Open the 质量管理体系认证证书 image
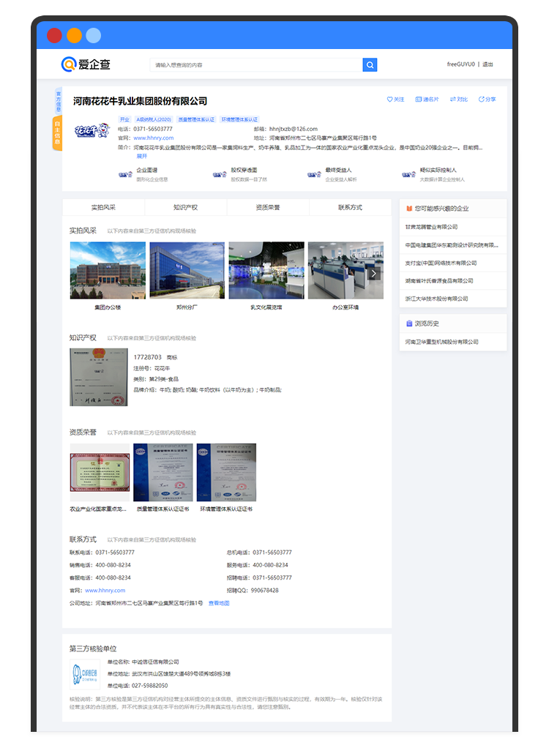549x756 pixels. pos(163,473)
